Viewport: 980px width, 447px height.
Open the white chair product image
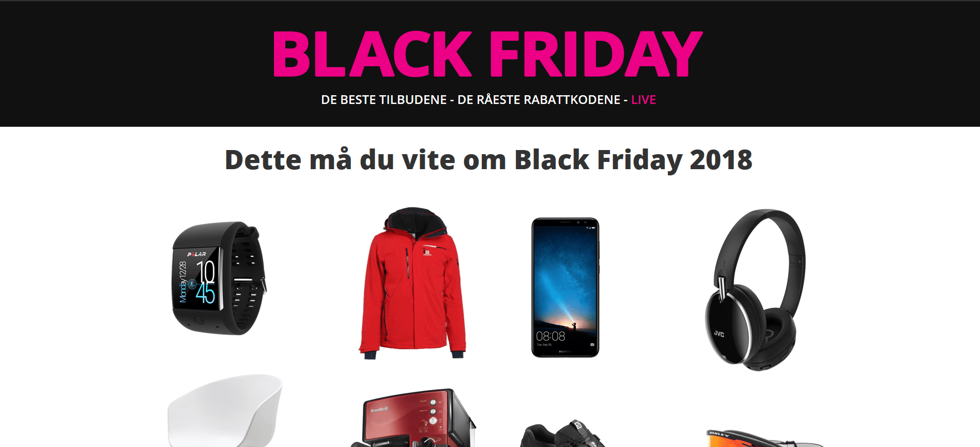pos(225,411)
